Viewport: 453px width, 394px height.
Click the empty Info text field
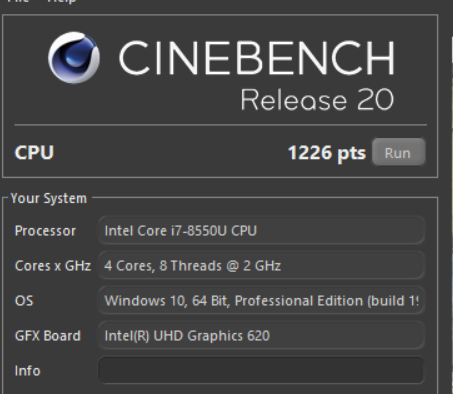261,371
